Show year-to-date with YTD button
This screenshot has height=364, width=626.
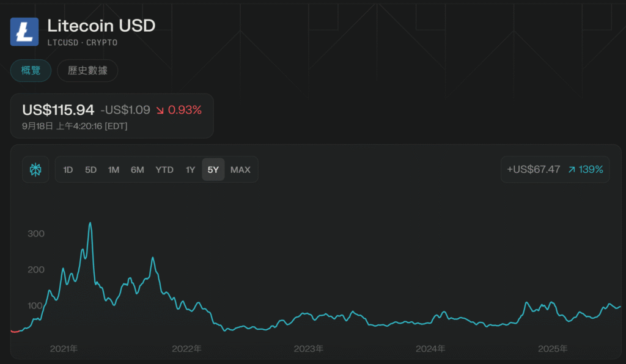[164, 170]
